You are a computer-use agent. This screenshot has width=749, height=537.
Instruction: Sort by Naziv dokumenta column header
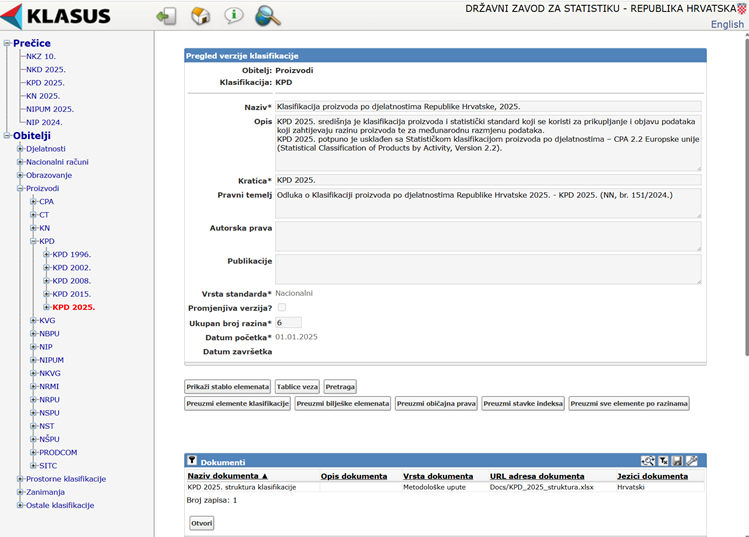tap(228, 476)
